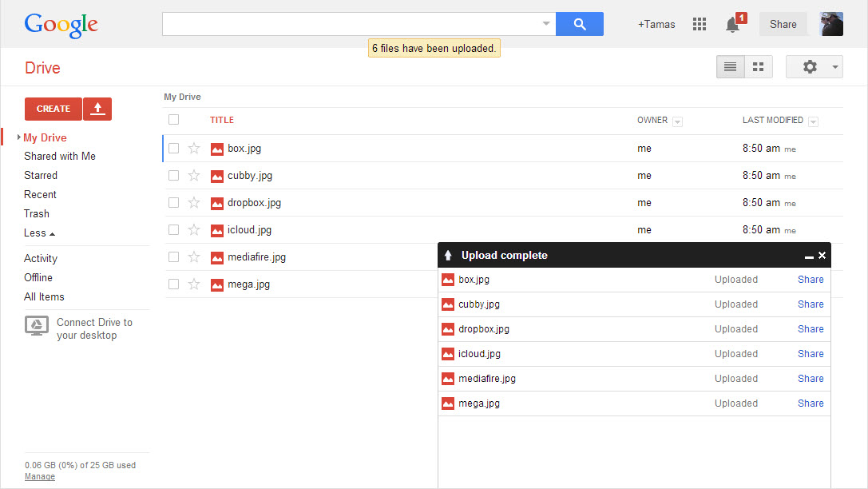
Task: Tick the checkbox for cubby.jpg
Action: (x=174, y=176)
